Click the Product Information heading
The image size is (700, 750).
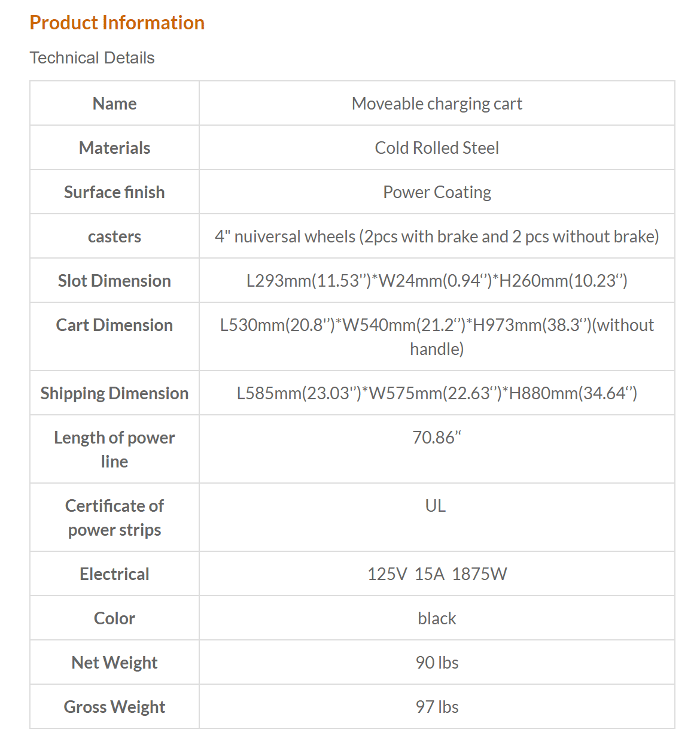pyautogui.click(x=117, y=23)
